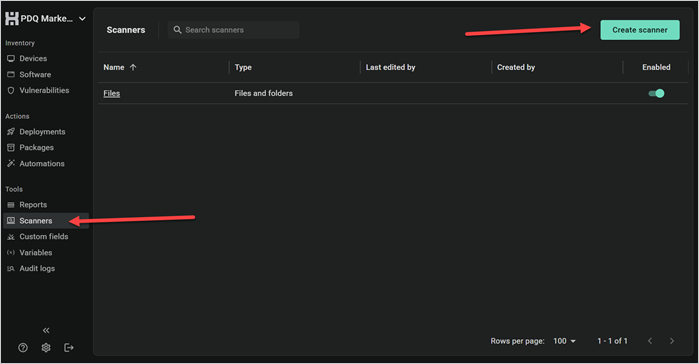Click the Vulnerabilities shield icon
Viewport: 699px width, 364px height.
[x=11, y=90]
